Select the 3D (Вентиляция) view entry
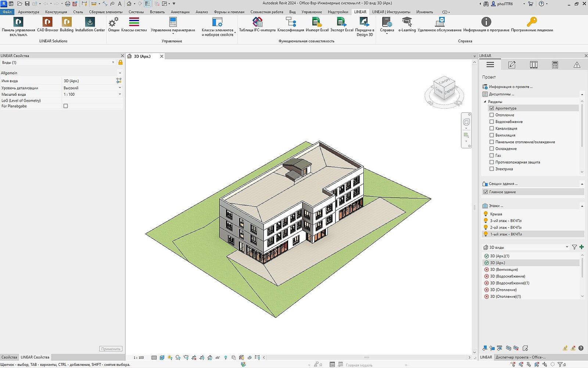Screen dimensions: 588x368 pos(503,270)
